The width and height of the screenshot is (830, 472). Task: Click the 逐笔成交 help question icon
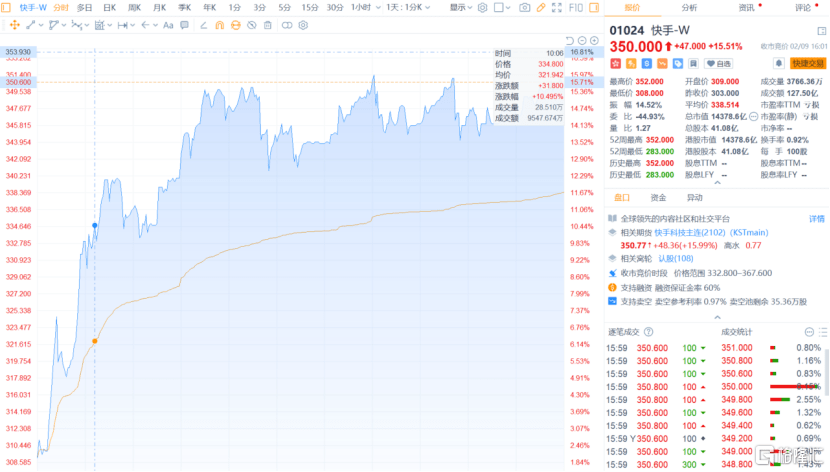click(x=648, y=332)
